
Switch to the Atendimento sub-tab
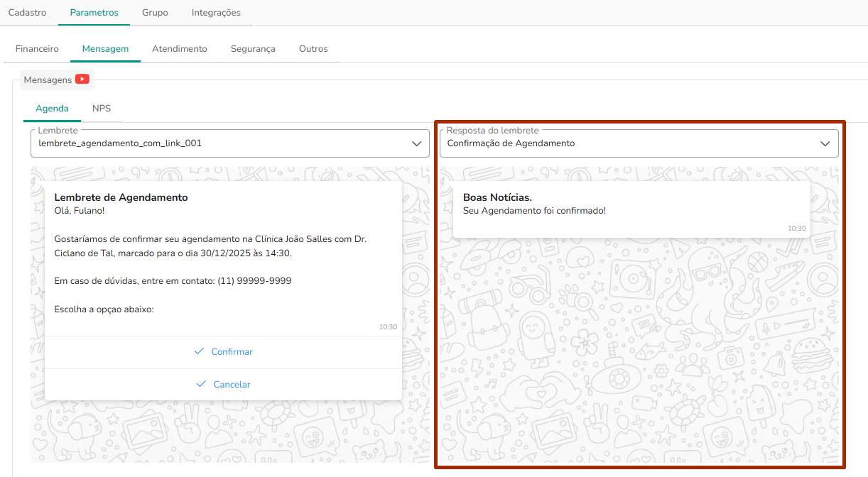tap(180, 49)
